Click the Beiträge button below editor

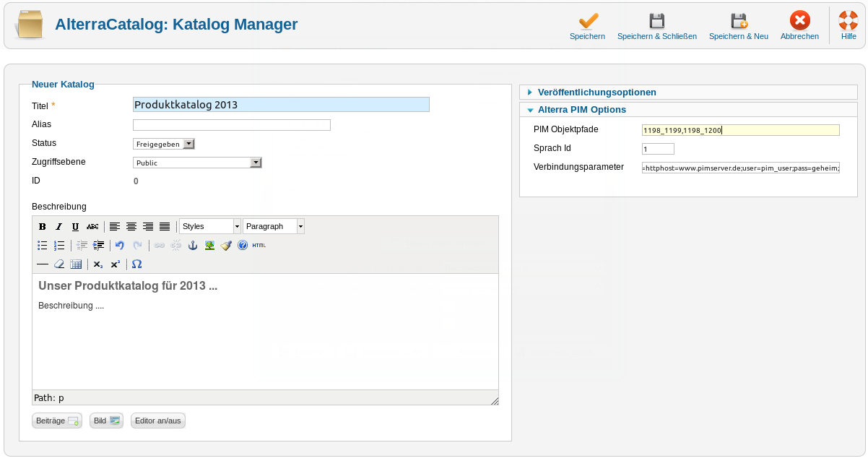pyautogui.click(x=57, y=421)
